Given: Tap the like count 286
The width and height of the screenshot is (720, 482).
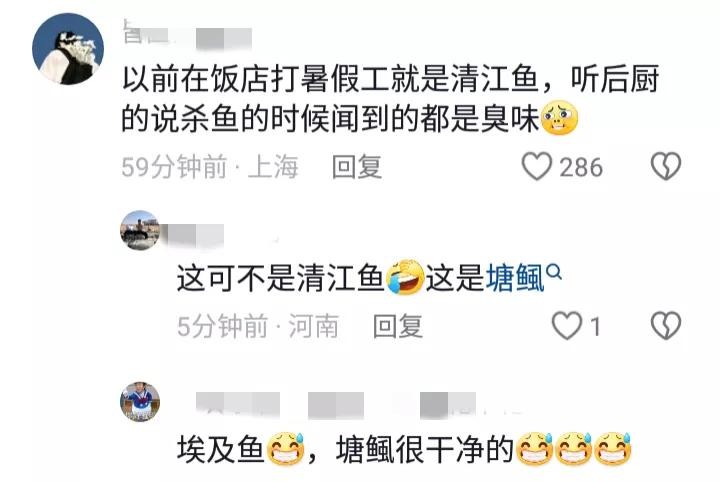Looking at the screenshot, I should pos(581,167).
